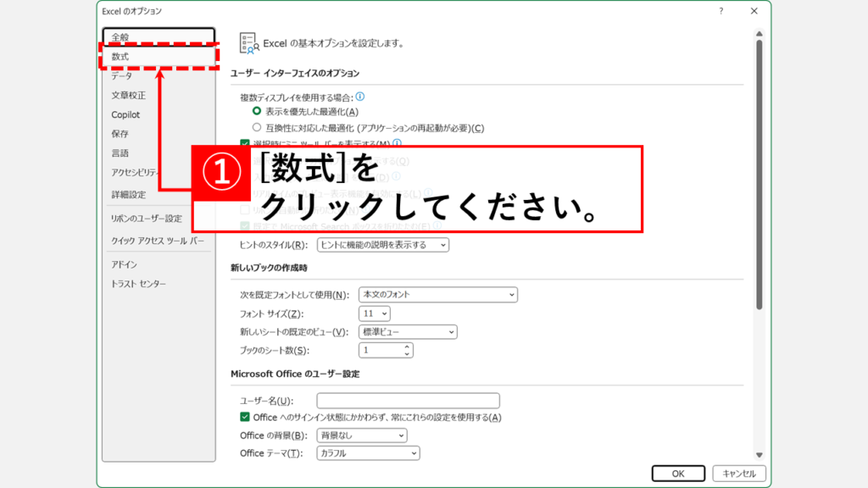This screenshot has height=488, width=868.
Task: Open the ヒントのスタイル dropdown
Action: 383,245
